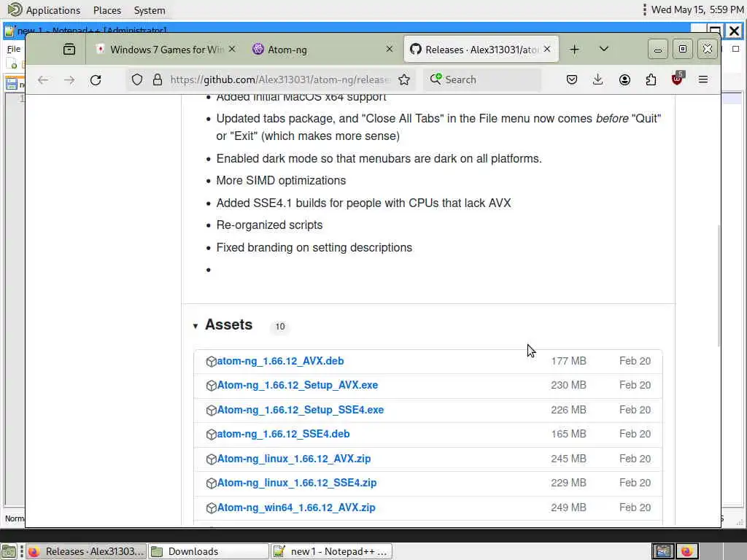Click package icon beside atom-ng_1.66.12_SSE4.deb
The image size is (747, 560).
click(x=211, y=435)
